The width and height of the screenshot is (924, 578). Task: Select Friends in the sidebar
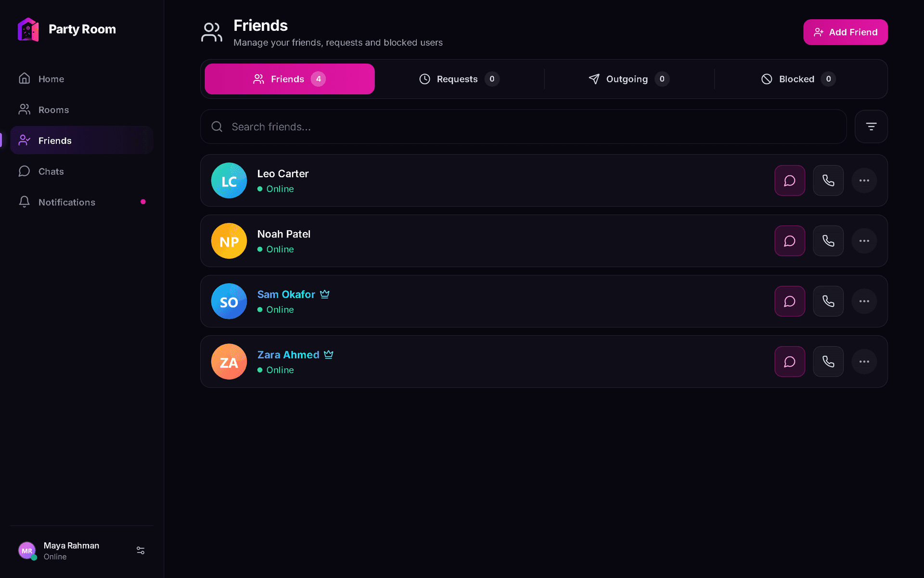pyautogui.click(x=82, y=140)
